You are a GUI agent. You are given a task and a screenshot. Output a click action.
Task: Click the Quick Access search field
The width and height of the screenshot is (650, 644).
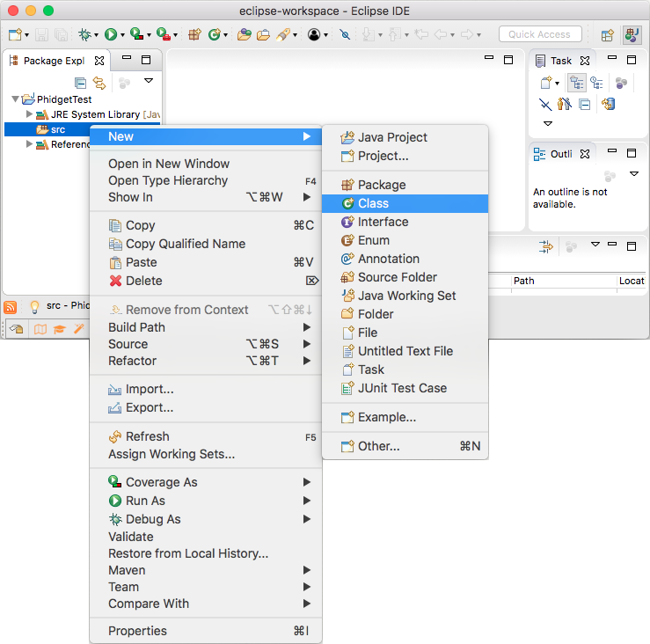coord(539,34)
